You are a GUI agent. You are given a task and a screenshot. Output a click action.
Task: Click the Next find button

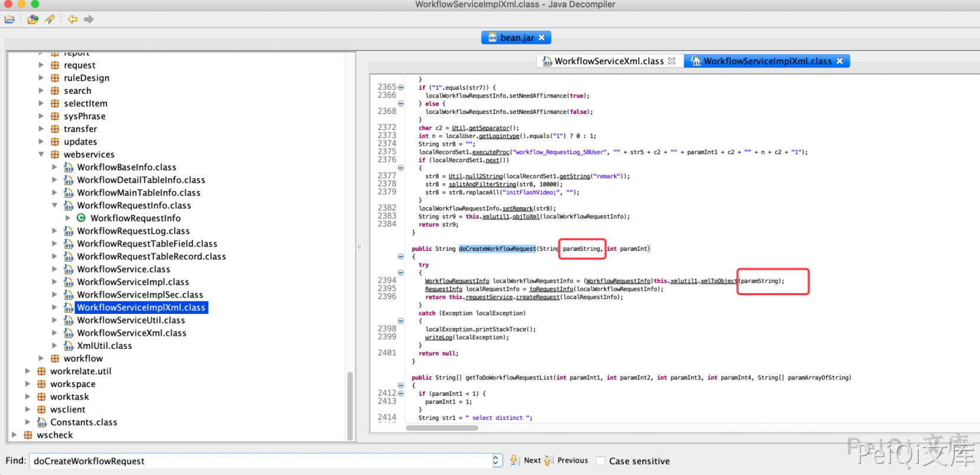tap(531, 461)
